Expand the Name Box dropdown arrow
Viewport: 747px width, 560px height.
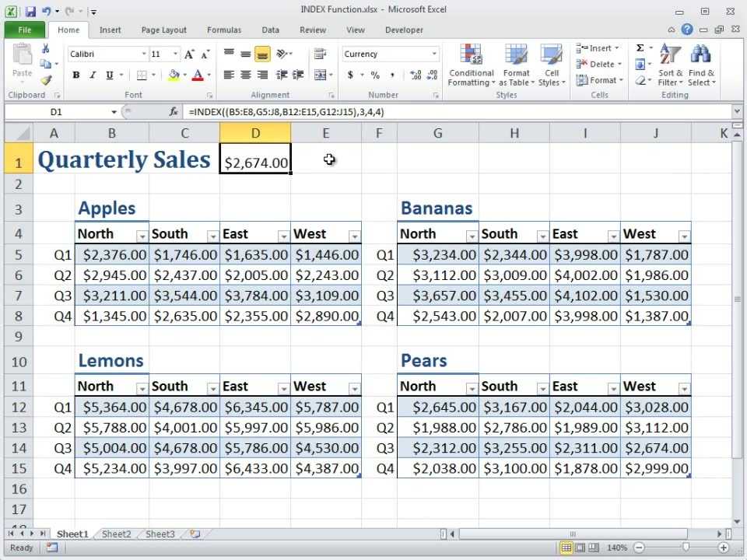(114, 112)
